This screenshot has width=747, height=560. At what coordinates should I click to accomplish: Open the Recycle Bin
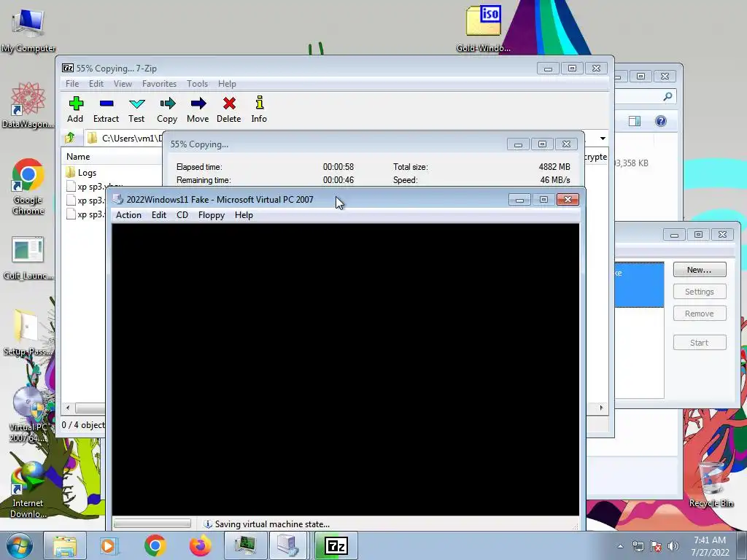(x=711, y=485)
